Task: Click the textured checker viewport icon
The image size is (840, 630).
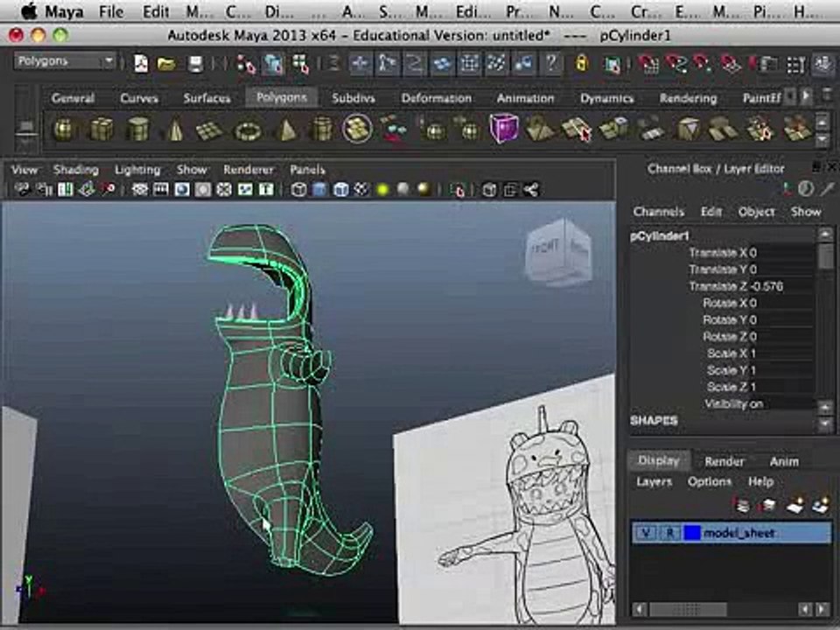Action: pyautogui.click(x=361, y=190)
